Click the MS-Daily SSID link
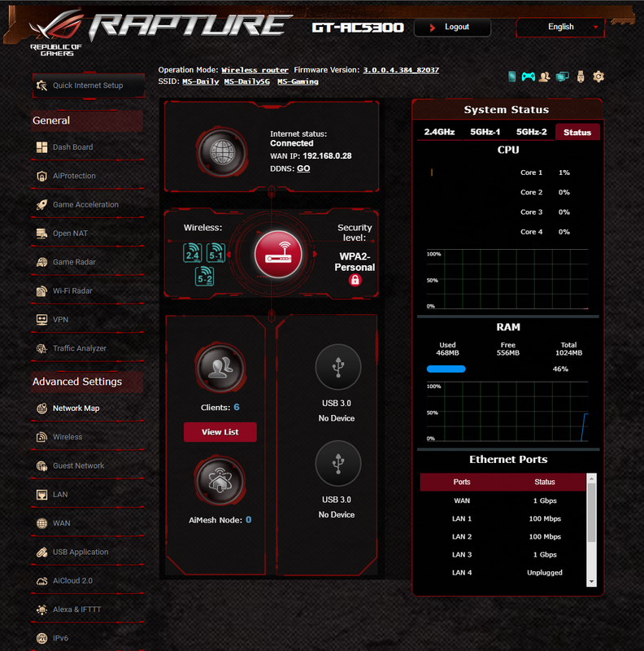 [200, 82]
